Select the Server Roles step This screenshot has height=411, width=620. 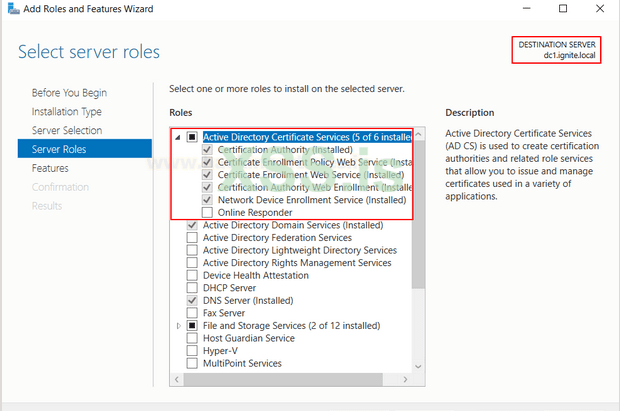pyautogui.click(x=85, y=149)
